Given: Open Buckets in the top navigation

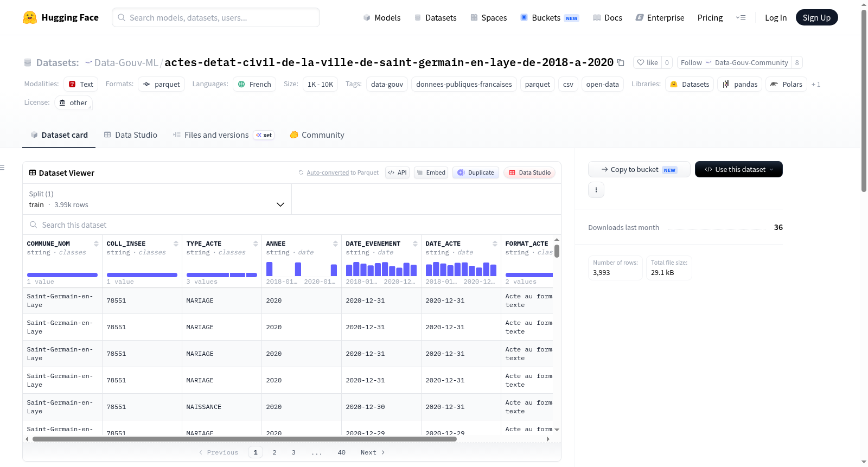Looking at the screenshot, I should 550,18.
